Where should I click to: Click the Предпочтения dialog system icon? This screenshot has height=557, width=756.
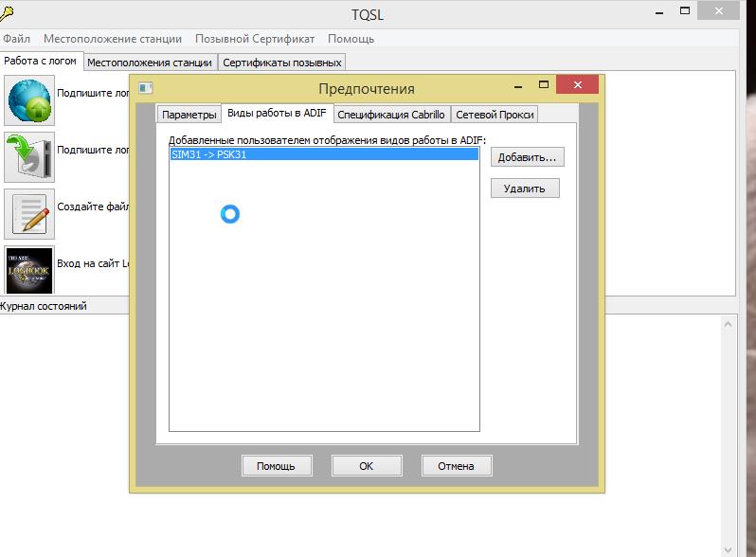(x=146, y=88)
